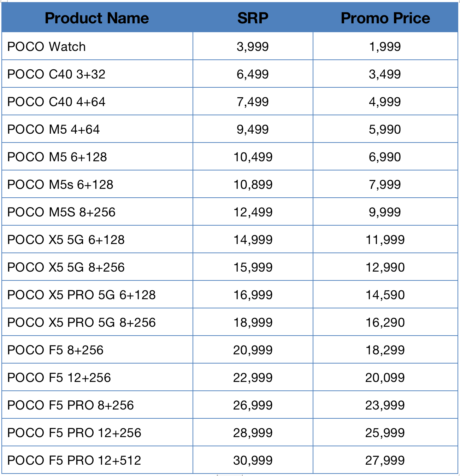The image size is (460, 476).
Task: Click the promo price 5,990
Action: [x=385, y=129]
